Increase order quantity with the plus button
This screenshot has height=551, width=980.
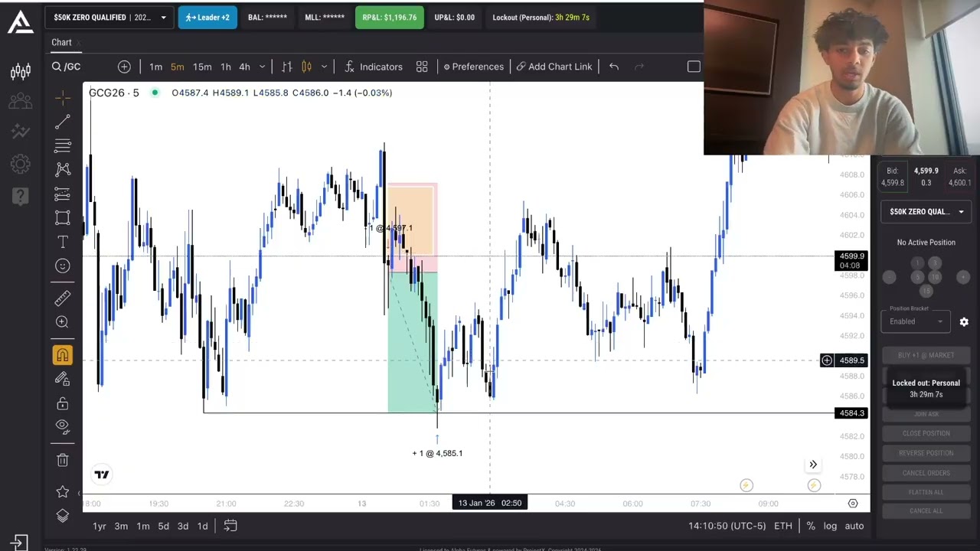point(963,277)
